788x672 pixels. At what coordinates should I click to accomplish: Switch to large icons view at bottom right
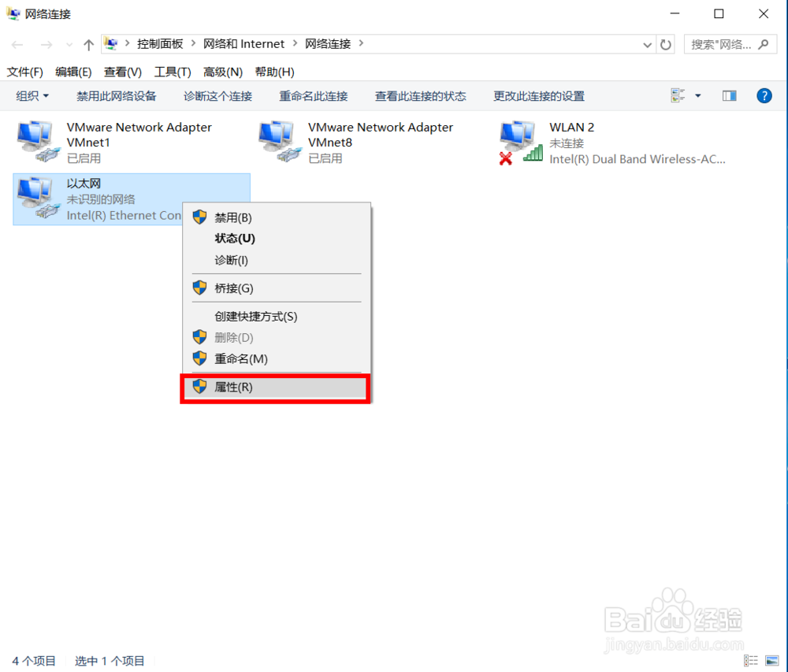[771, 661]
